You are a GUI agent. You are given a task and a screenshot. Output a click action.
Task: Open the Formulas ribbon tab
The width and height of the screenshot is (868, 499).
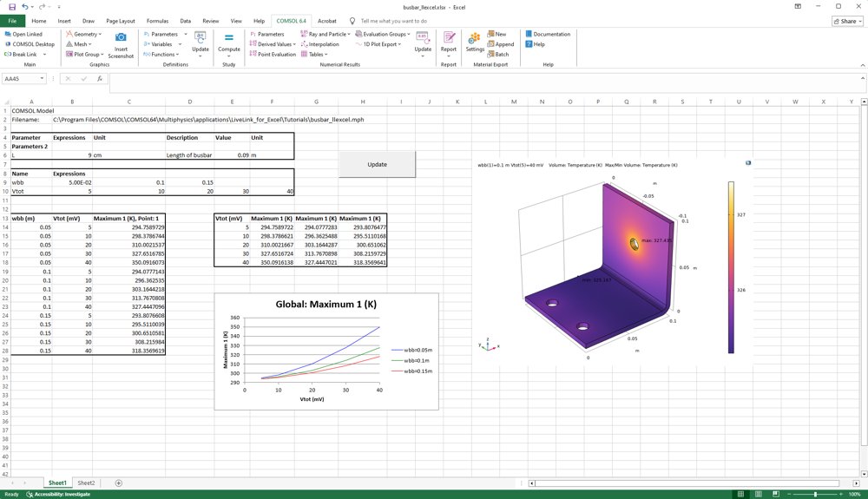coord(157,21)
